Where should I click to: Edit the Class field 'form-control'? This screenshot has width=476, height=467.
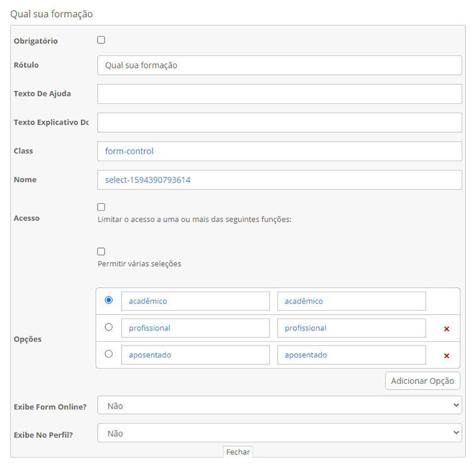tap(280, 151)
